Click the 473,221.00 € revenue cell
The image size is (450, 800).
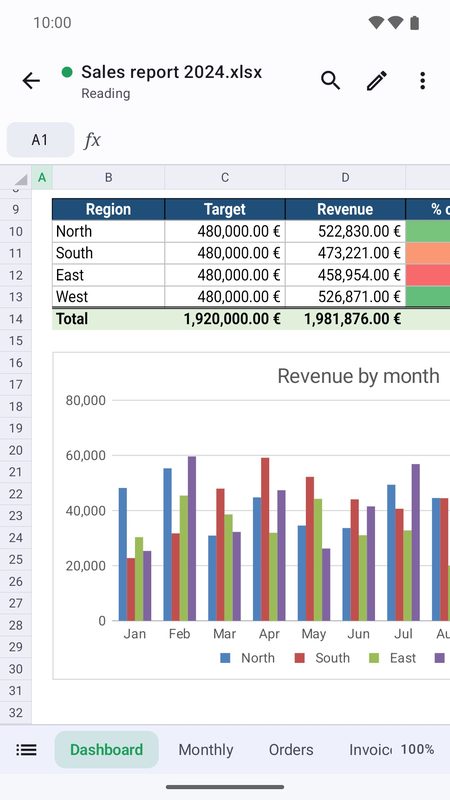345,253
